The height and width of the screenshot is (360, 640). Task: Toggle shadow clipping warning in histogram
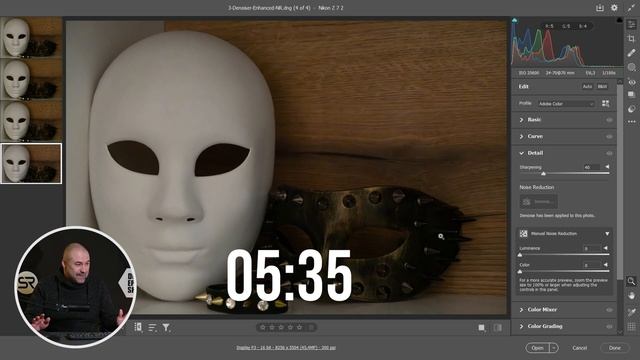(514, 20)
